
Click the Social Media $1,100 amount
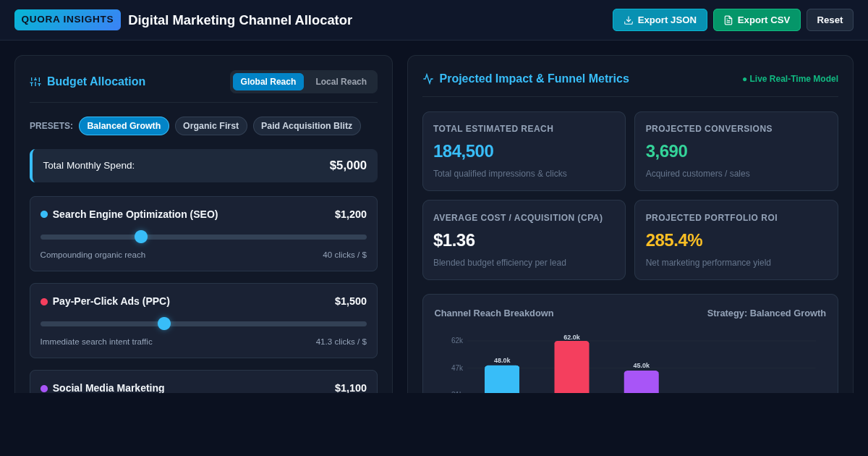(351, 388)
